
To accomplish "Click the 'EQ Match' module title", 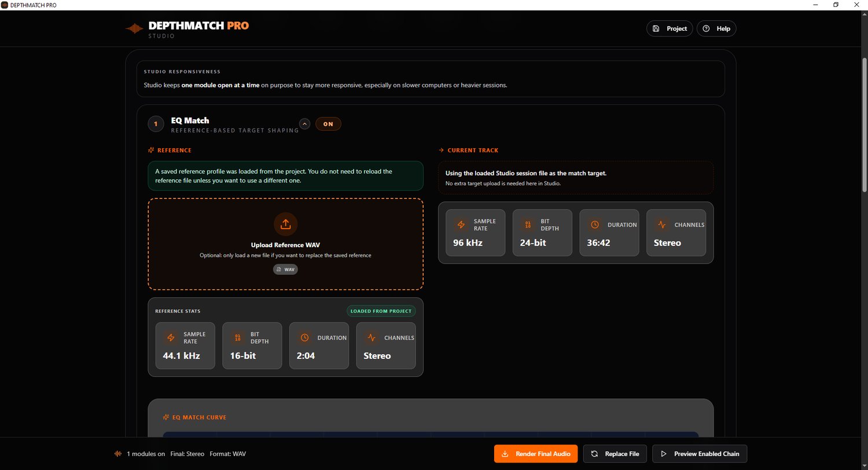I will coord(190,120).
